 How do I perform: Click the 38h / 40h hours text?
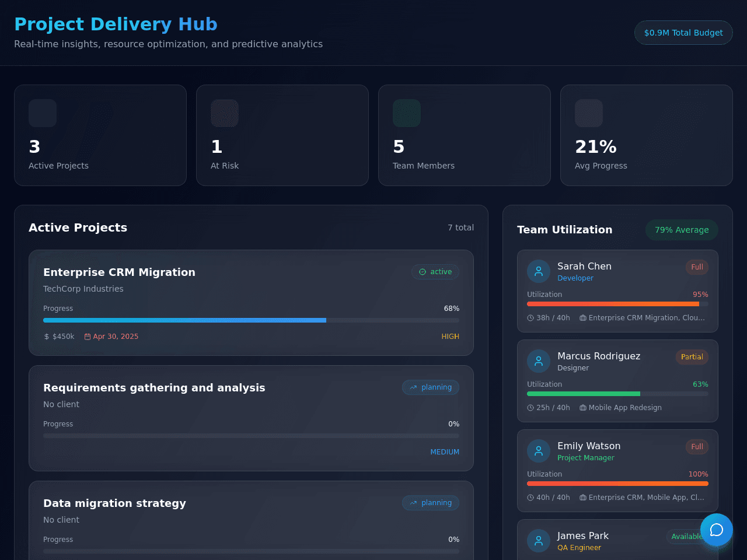(x=553, y=318)
